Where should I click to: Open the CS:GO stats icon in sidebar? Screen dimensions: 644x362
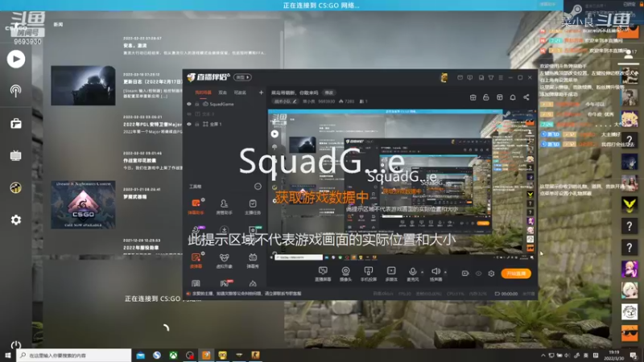[15, 187]
